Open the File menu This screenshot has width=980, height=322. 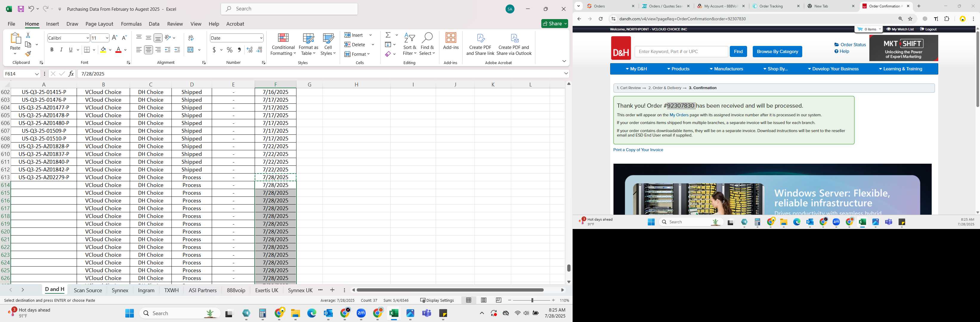[x=11, y=24]
